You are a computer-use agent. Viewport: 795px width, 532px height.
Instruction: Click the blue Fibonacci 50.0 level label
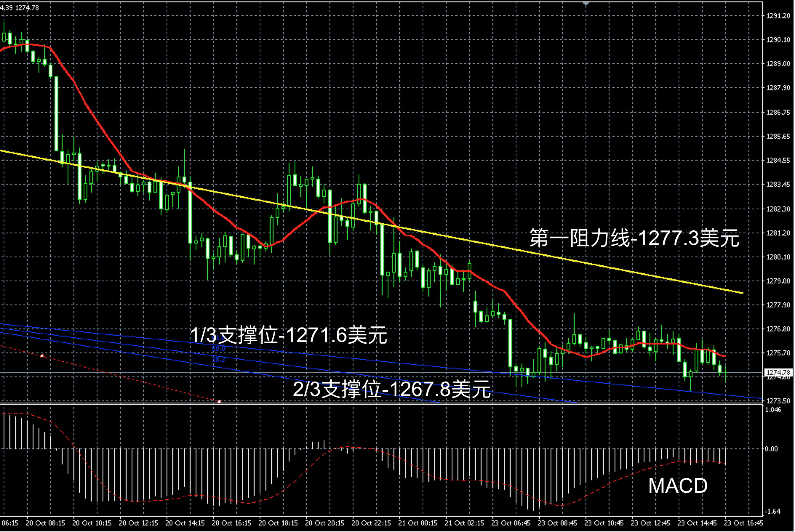[218, 349]
